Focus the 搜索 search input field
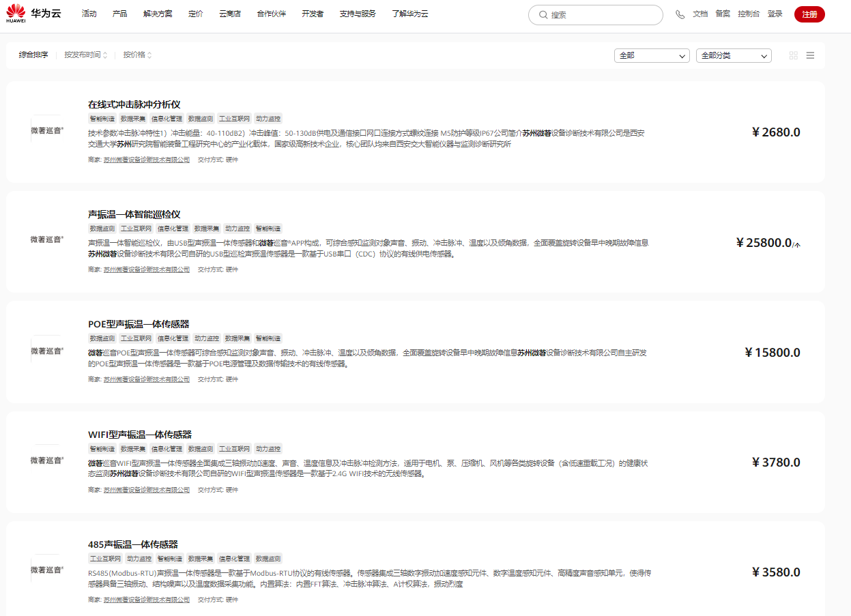Image resolution: width=851 pixels, height=616 pixels. click(x=596, y=15)
